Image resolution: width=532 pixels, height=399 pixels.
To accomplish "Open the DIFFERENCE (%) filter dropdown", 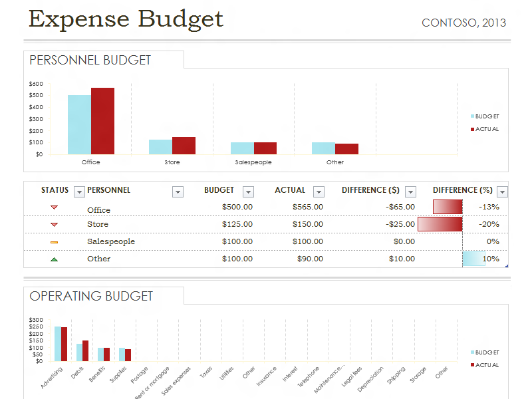I will (x=502, y=192).
